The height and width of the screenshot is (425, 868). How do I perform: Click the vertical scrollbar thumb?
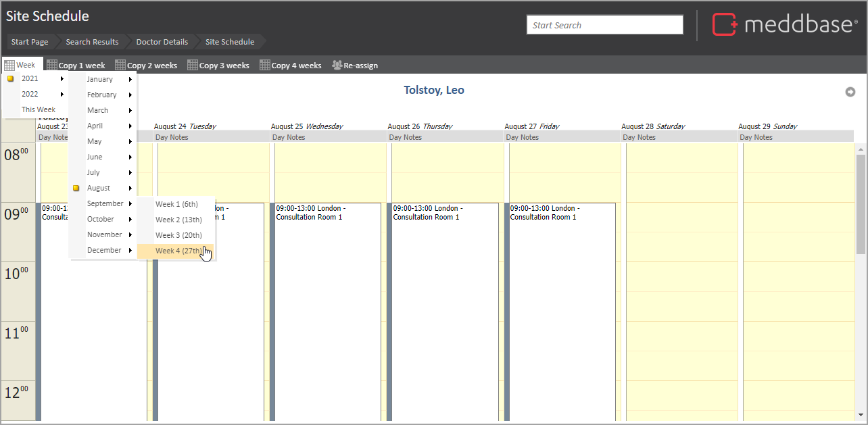pos(861,204)
